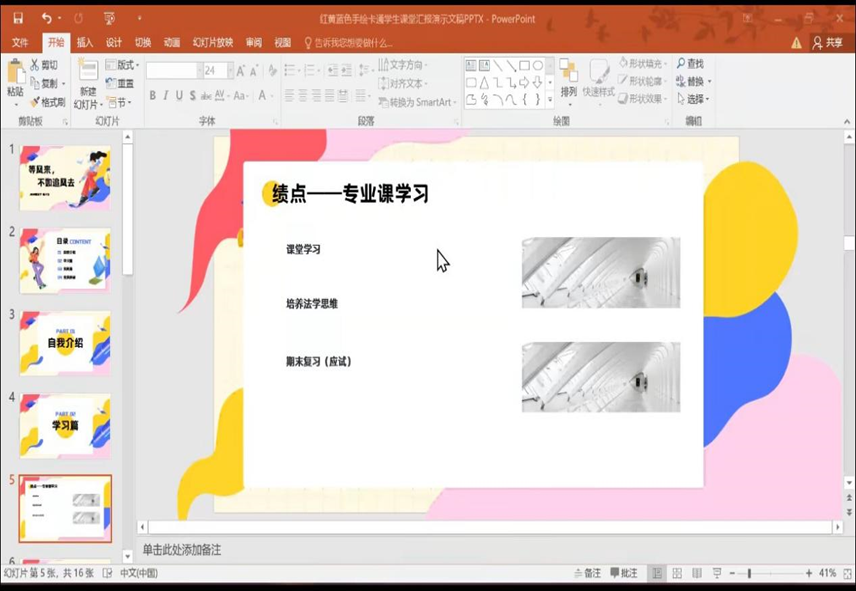Click the Save icon in quick access toolbar

click(17, 18)
